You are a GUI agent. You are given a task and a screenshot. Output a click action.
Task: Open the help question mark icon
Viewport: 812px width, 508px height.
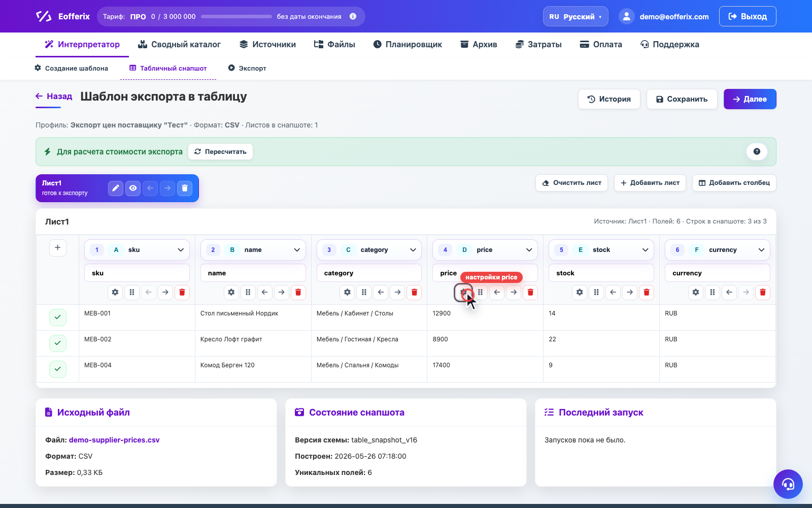[757, 151]
